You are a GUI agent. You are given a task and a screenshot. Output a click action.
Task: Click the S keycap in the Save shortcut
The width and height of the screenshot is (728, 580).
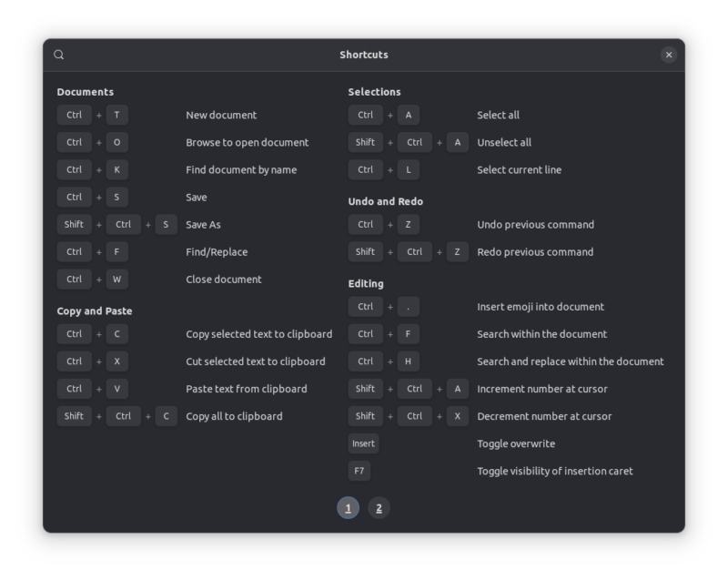(x=116, y=197)
